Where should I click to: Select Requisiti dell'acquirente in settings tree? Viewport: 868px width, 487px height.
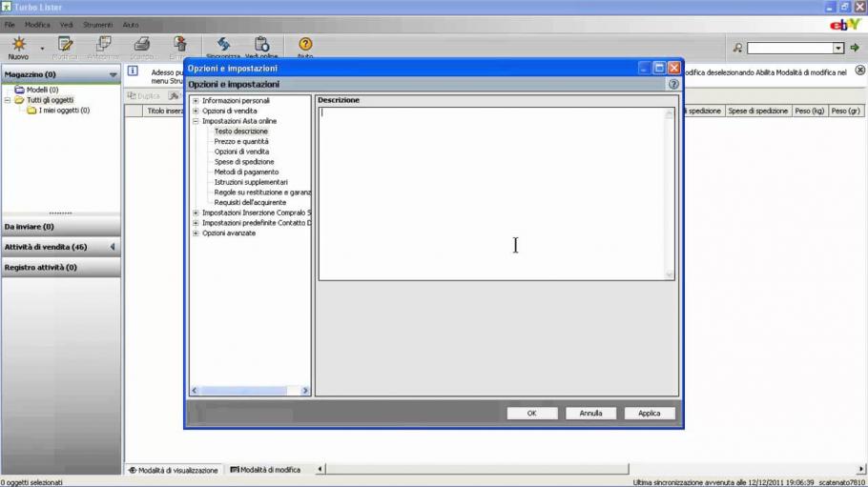click(x=250, y=203)
